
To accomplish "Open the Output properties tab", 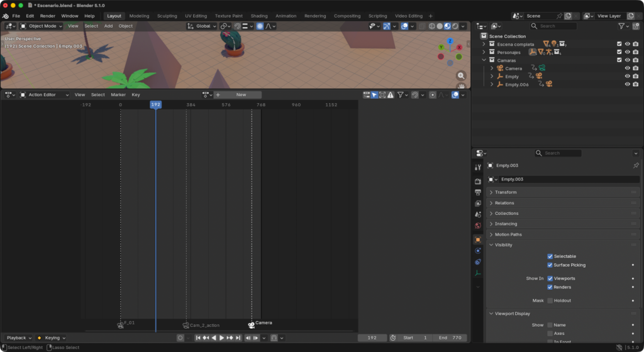I will (478, 192).
